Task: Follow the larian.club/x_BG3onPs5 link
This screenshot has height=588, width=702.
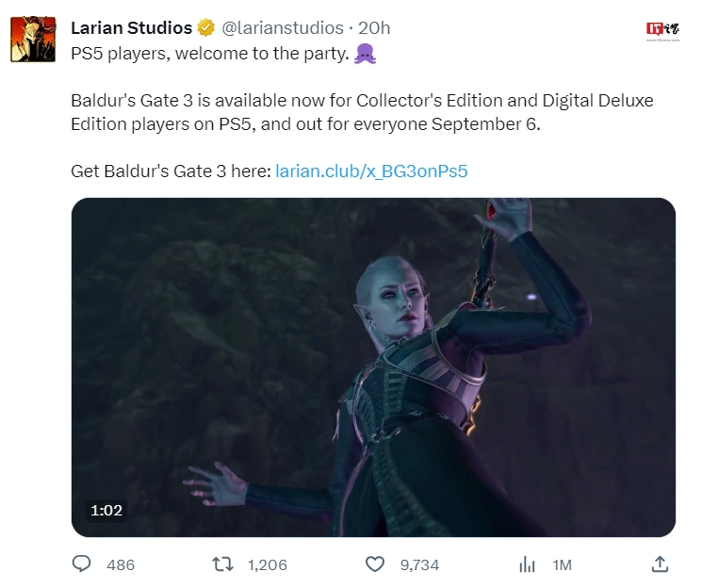Action: click(x=371, y=171)
